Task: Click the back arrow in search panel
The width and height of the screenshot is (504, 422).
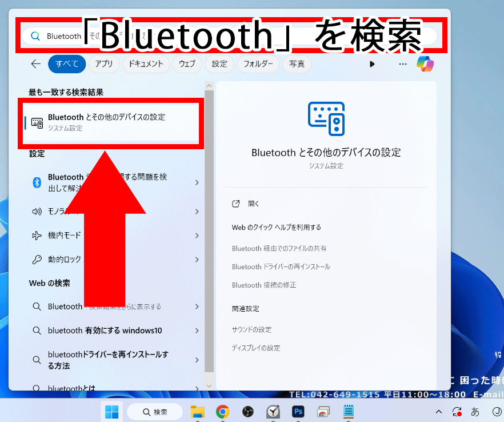Action: point(35,63)
